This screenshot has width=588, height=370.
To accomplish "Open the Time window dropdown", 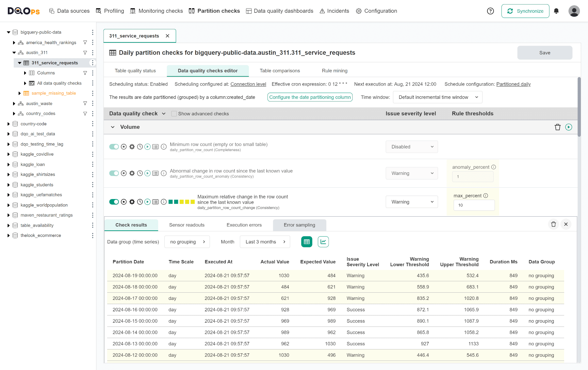I will (438, 97).
